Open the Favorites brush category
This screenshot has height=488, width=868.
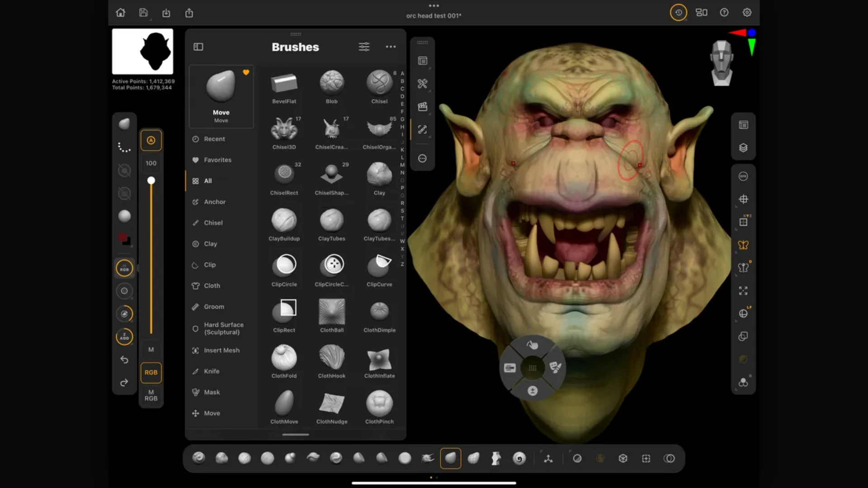(x=217, y=160)
